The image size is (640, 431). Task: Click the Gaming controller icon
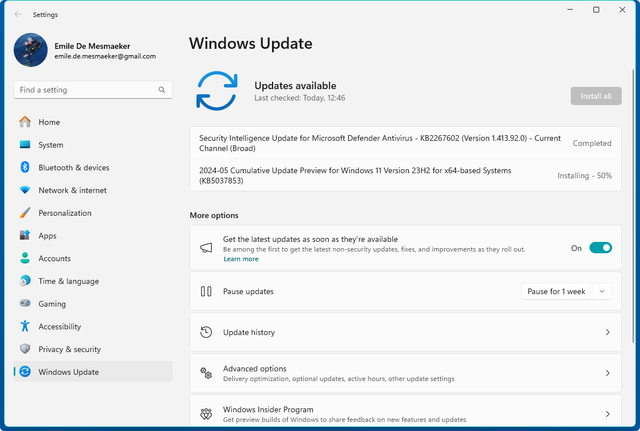25,303
